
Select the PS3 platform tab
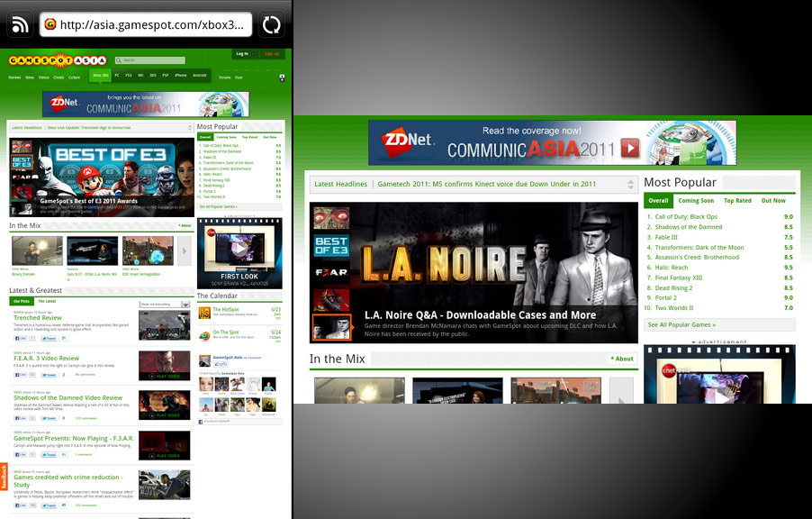pos(129,76)
